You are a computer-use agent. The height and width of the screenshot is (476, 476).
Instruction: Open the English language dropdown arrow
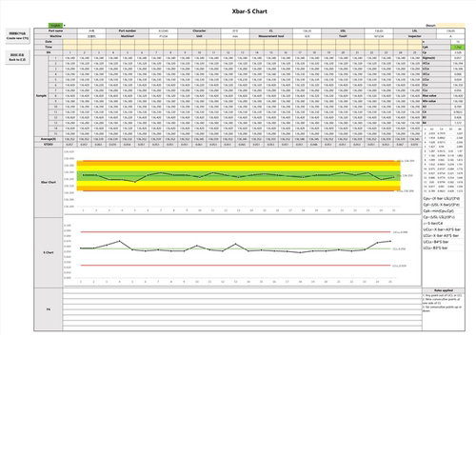[x=65, y=26]
